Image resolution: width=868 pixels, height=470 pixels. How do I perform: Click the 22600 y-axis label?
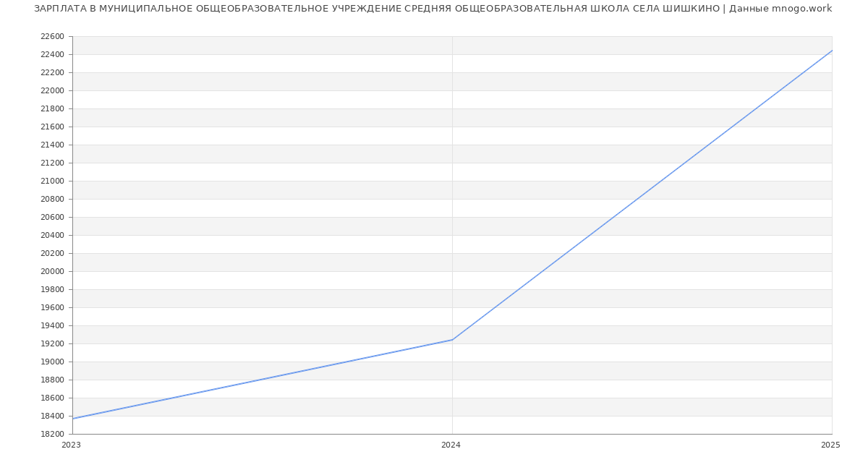tap(52, 37)
